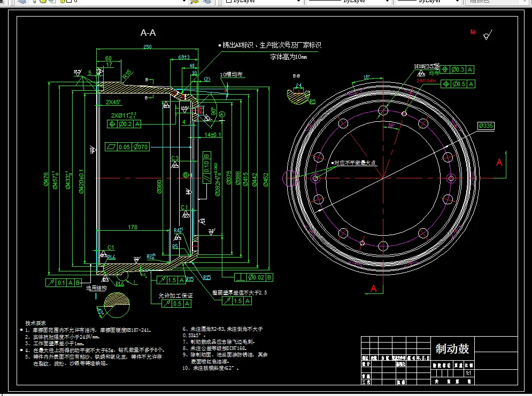
Task: Select the Ø452 diameter dimension
Action: point(266,180)
